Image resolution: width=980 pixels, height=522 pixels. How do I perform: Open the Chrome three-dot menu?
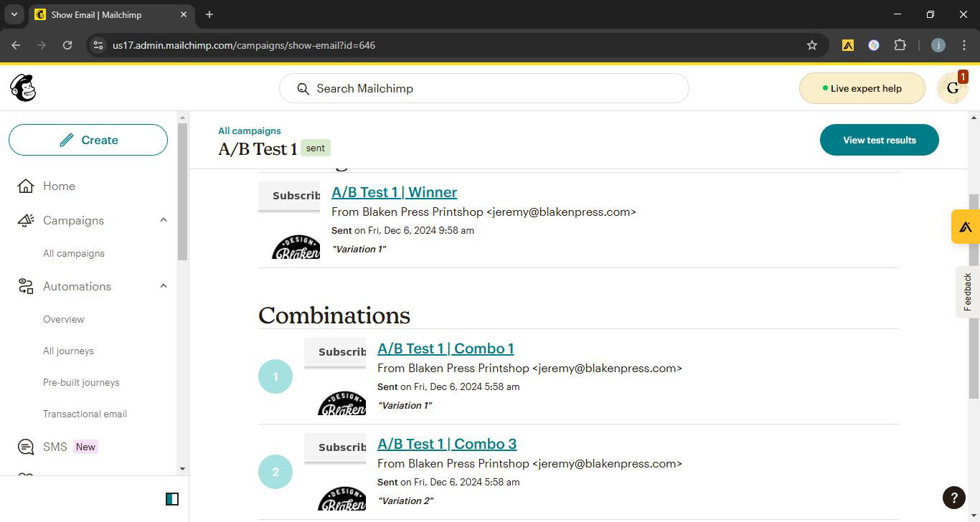pyautogui.click(x=963, y=45)
